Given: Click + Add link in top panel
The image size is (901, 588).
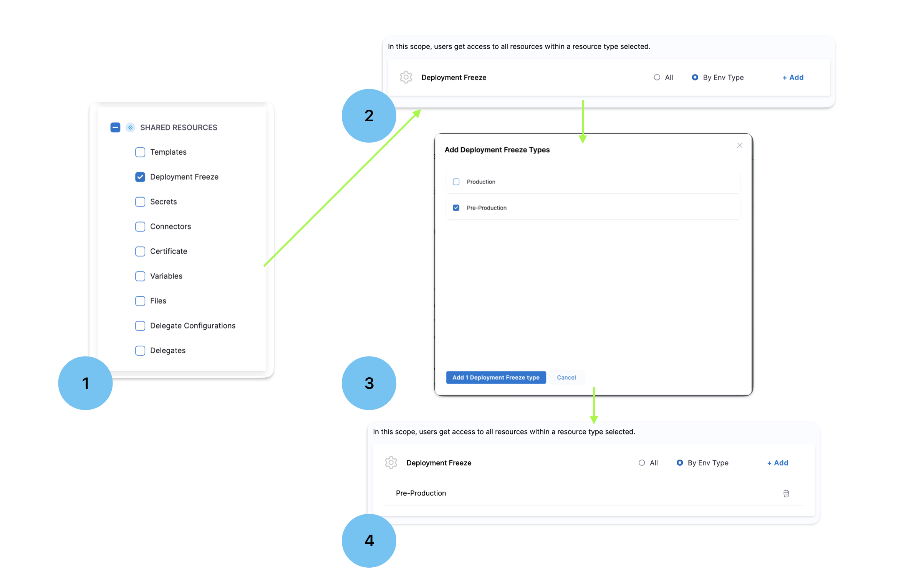Looking at the screenshot, I should click(x=793, y=78).
